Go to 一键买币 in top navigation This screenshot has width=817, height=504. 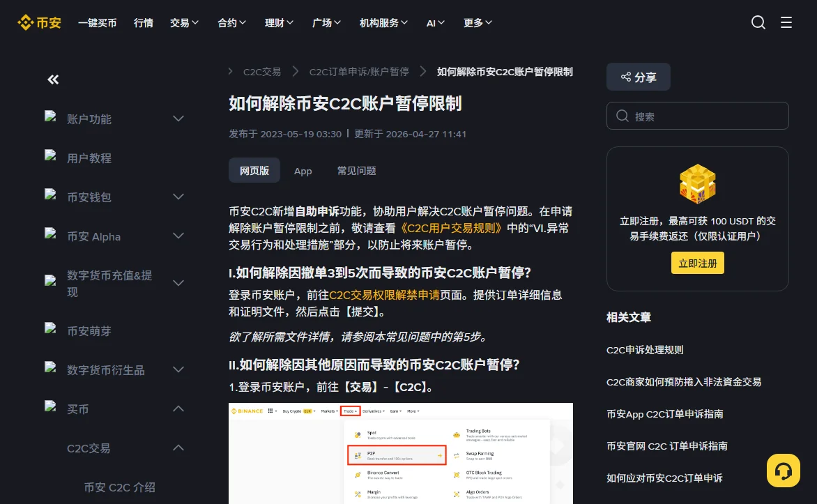coord(98,23)
